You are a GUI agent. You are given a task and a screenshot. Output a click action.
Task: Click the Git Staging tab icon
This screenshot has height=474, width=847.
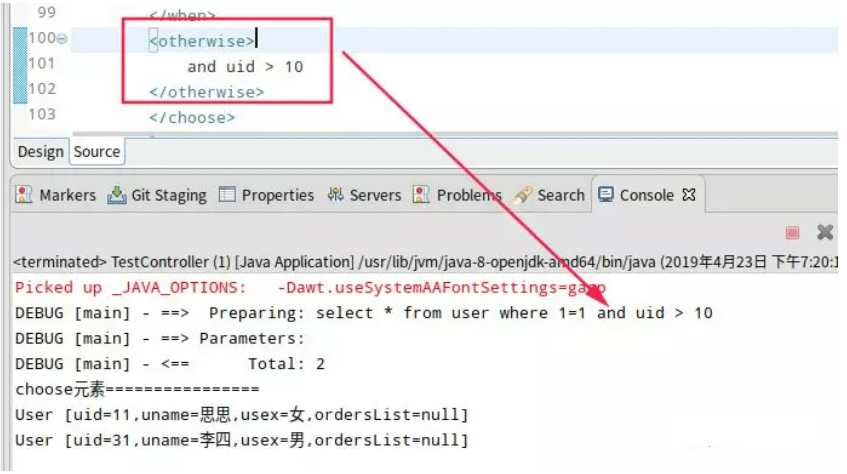pyautogui.click(x=116, y=195)
